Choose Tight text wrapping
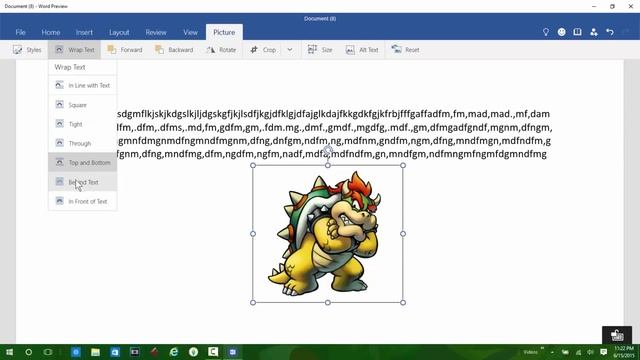 pyautogui.click(x=82, y=124)
